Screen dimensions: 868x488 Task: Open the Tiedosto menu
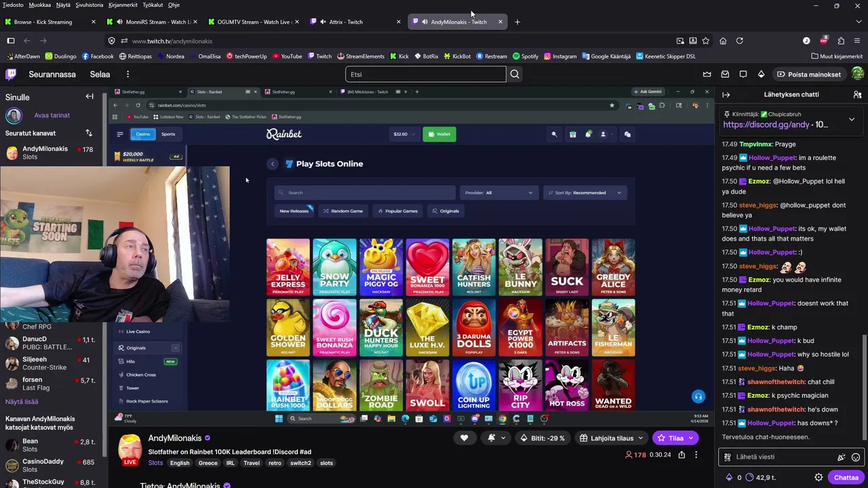[13, 5]
